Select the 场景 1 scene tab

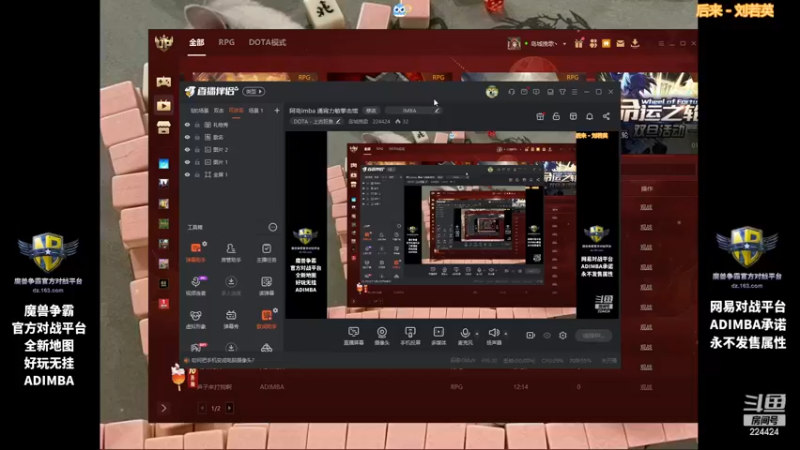256,110
